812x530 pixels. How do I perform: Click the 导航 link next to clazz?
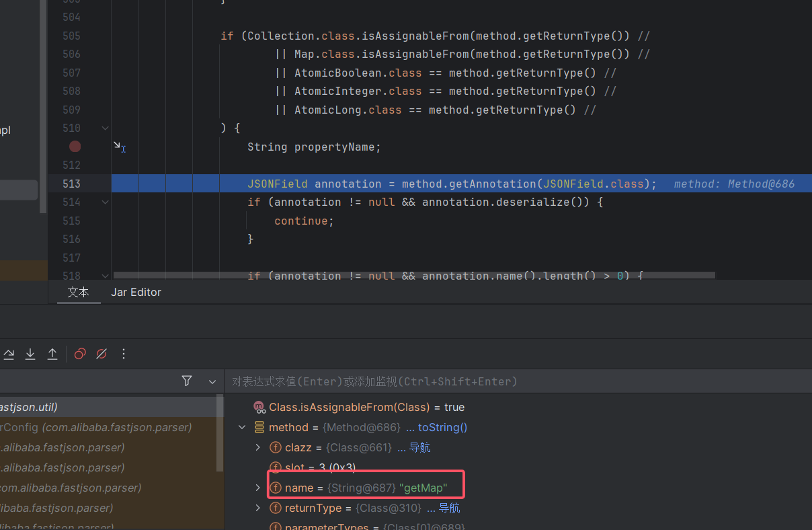(419, 447)
